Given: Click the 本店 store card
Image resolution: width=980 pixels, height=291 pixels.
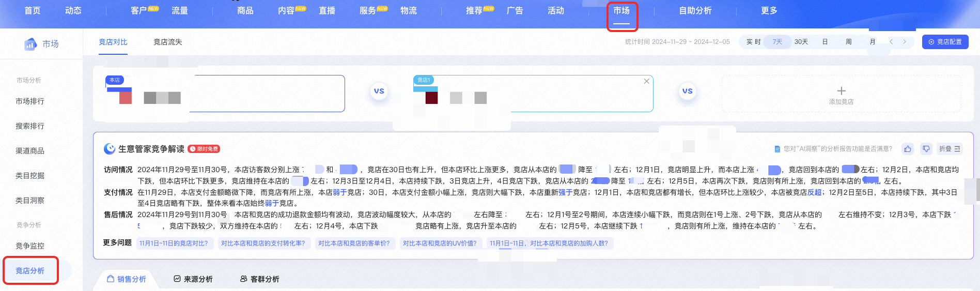Looking at the screenshot, I should (225, 94).
